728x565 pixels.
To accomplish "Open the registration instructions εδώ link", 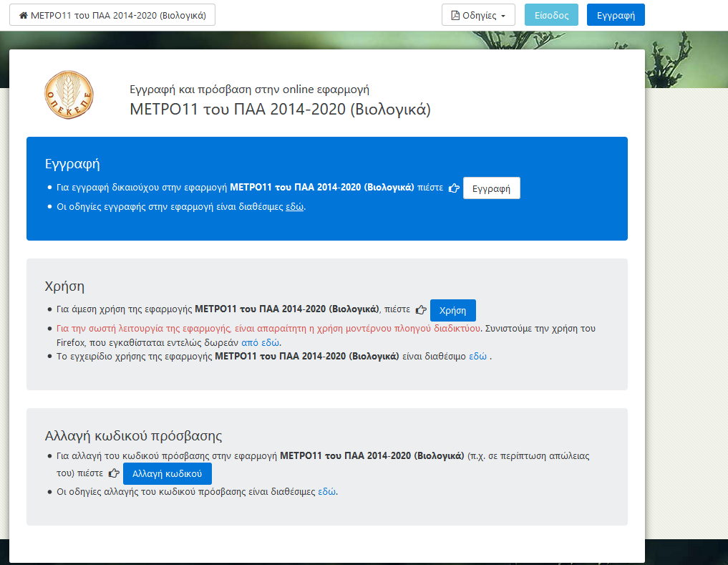I will pos(294,207).
